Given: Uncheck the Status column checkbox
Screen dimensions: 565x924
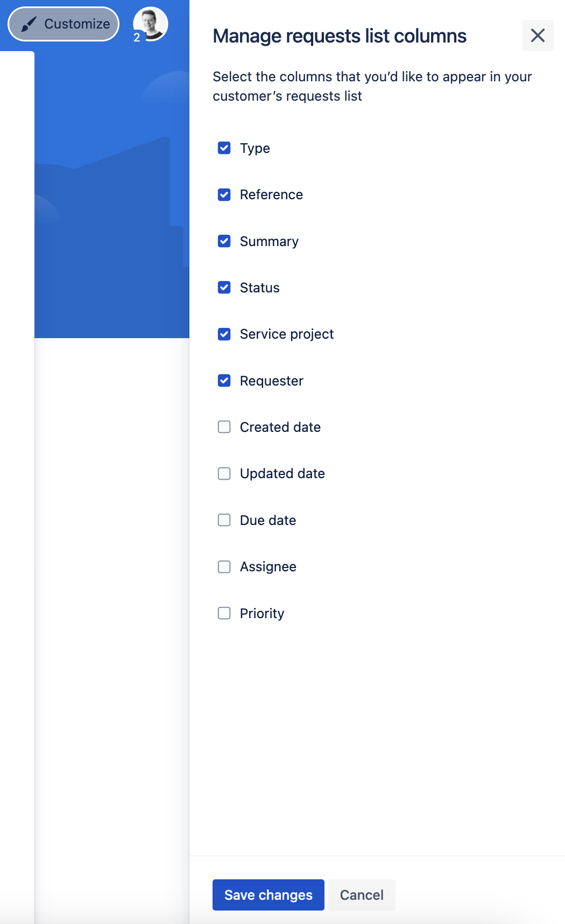Looking at the screenshot, I should click(224, 287).
